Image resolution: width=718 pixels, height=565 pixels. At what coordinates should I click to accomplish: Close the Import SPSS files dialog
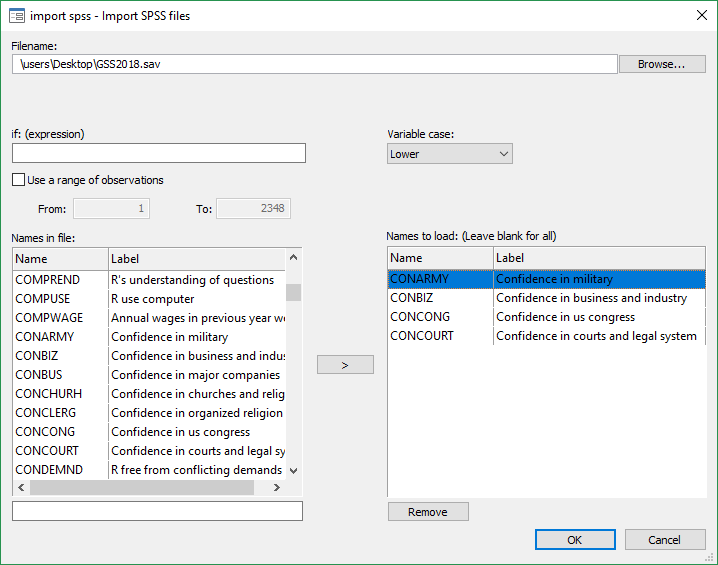702,15
